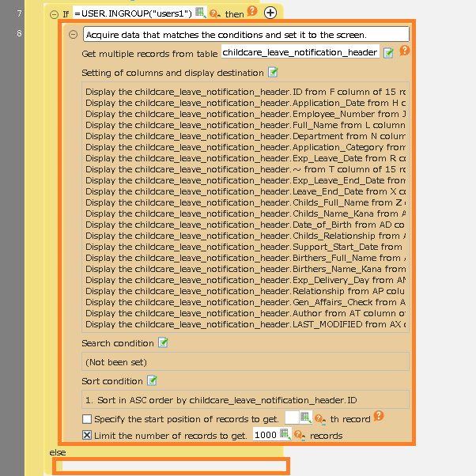Collapse the Acquire data action block
This screenshot has height=476, width=476.
coord(73,35)
